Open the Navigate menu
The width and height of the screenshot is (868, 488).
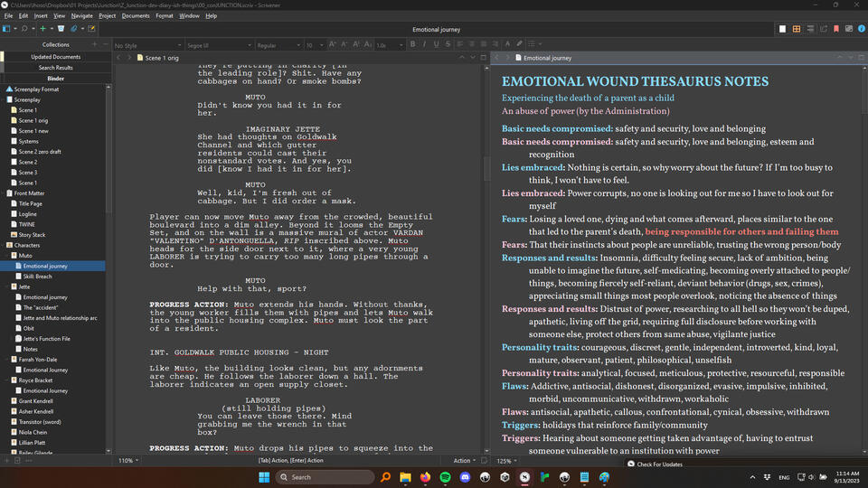82,16
